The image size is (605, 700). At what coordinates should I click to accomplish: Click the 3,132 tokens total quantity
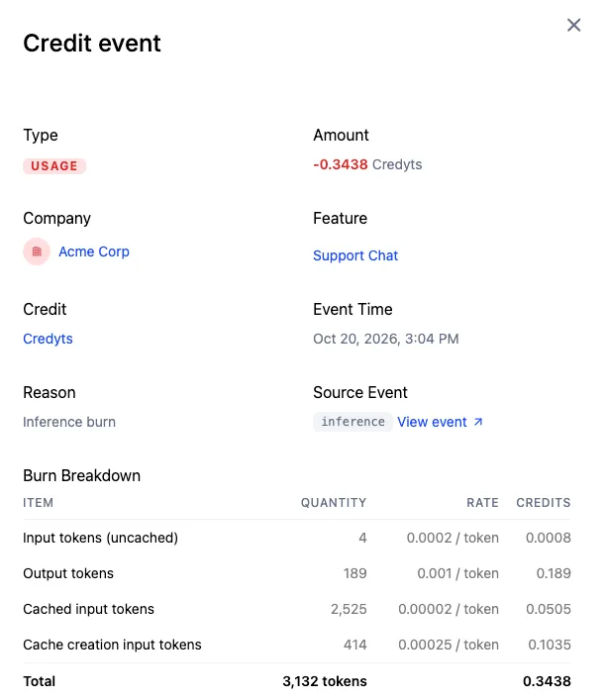(x=325, y=682)
